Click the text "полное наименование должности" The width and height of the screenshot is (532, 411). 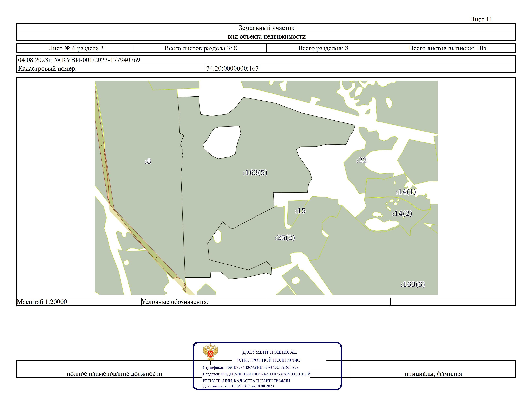(114, 373)
